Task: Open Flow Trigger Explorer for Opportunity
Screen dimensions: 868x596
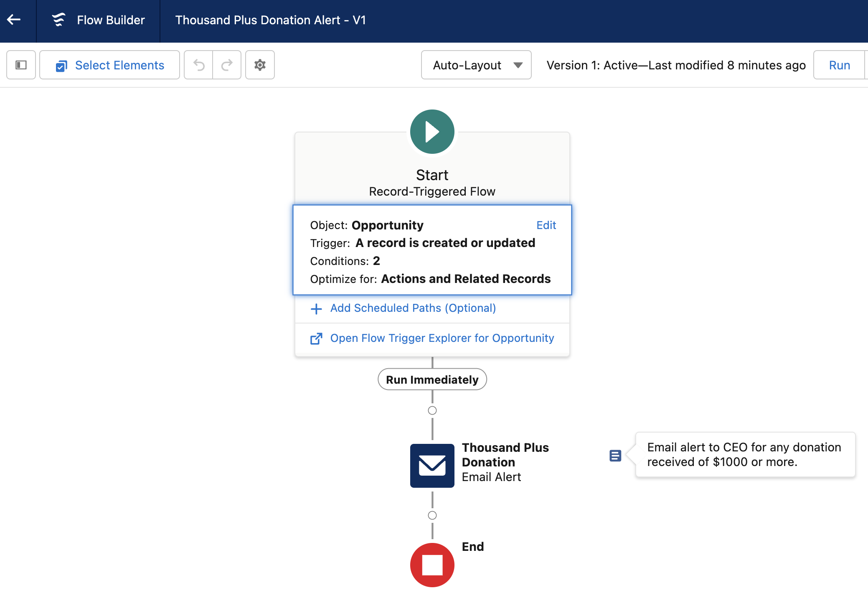Action: [442, 338]
